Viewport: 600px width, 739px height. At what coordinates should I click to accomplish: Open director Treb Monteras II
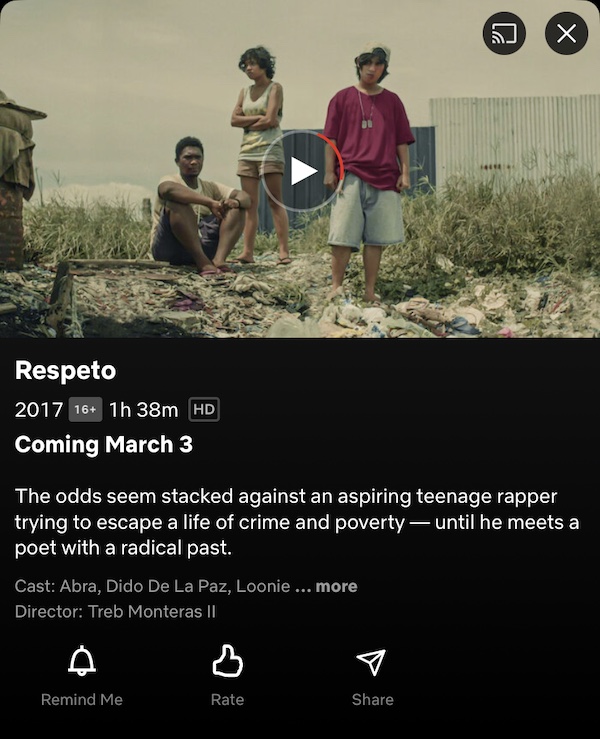tap(152, 612)
